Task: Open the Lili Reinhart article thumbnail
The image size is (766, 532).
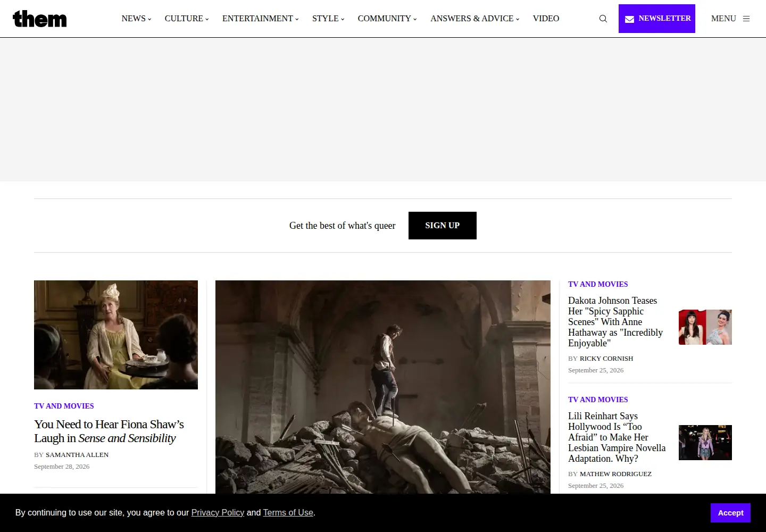Action: (x=705, y=443)
